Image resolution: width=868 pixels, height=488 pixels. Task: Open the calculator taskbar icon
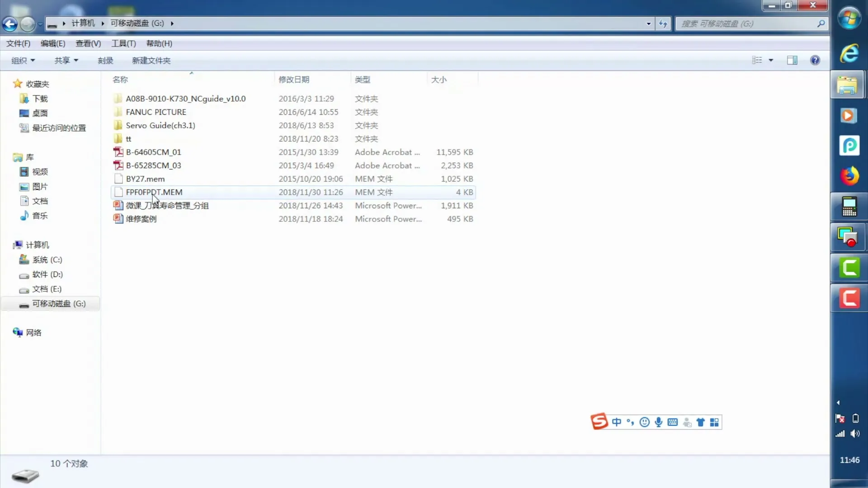click(849, 206)
